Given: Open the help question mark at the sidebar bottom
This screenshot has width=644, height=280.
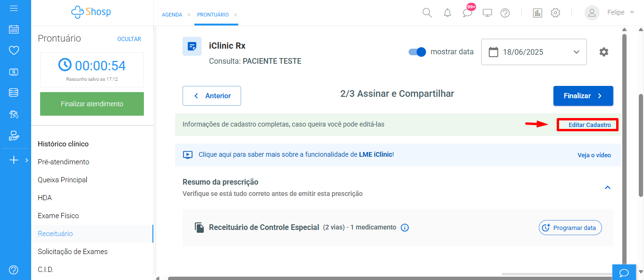Looking at the screenshot, I should 14,270.
